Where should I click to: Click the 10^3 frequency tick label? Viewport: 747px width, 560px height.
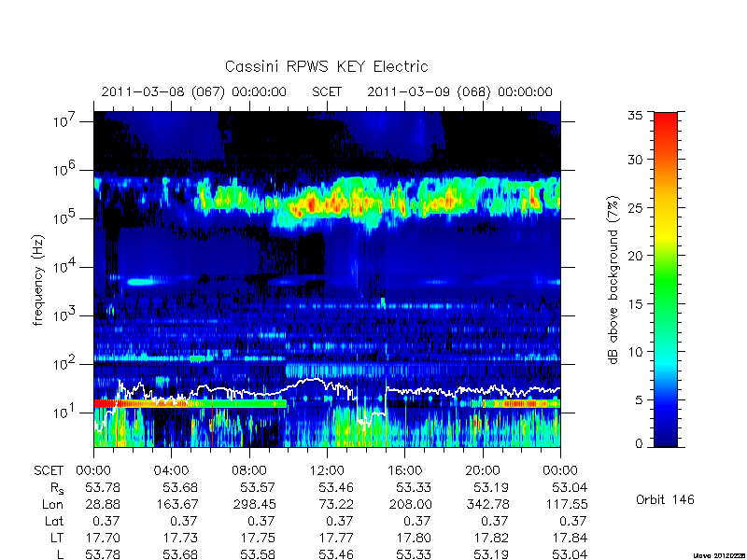[x=65, y=315]
